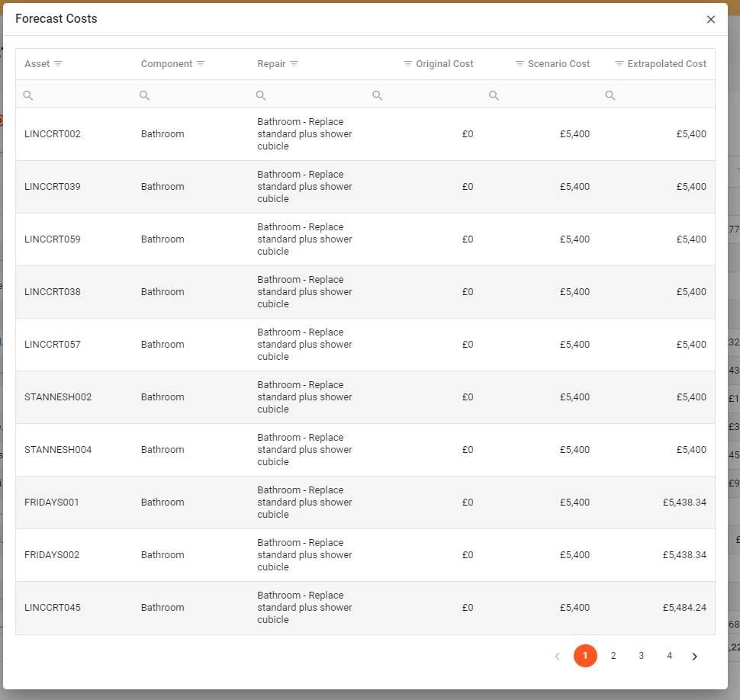This screenshot has height=700, width=740.
Task: Click the previous page arrow
Action: (557, 657)
